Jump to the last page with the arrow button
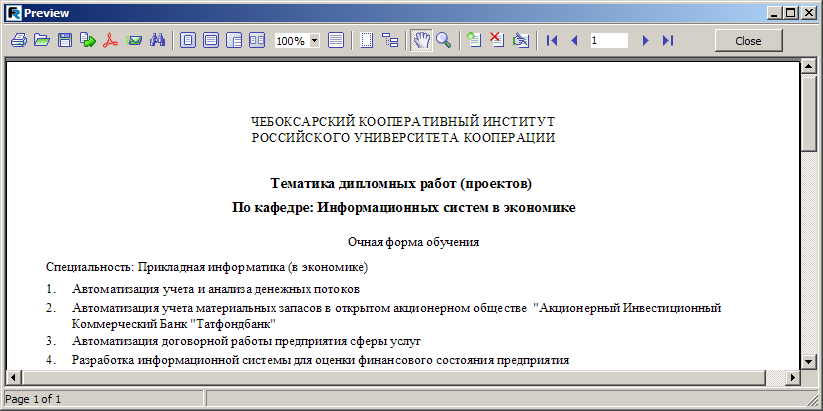The width and height of the screenshot is (823, 411). pyautogui.click(x=668, y=40)
